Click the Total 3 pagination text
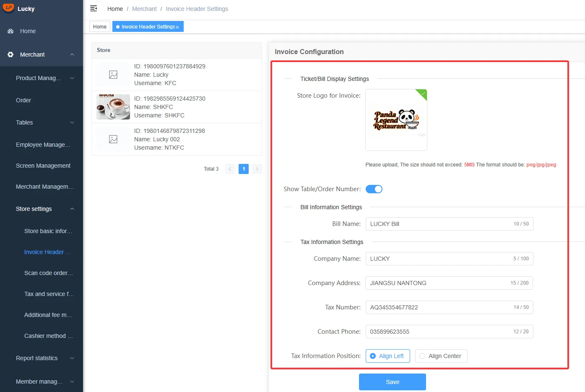Screen dimensions: 585x392 pos(211,169)
